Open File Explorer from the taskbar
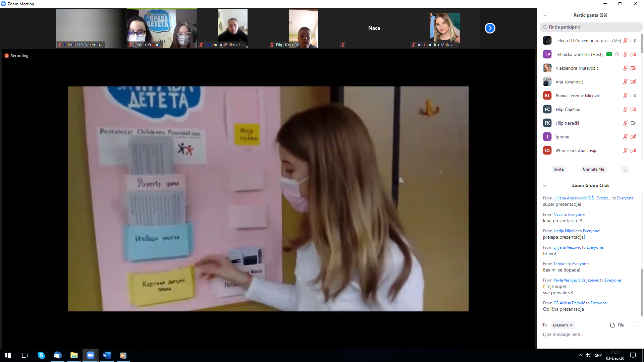This screenshot has width=644, height=362. click(74, 355)
